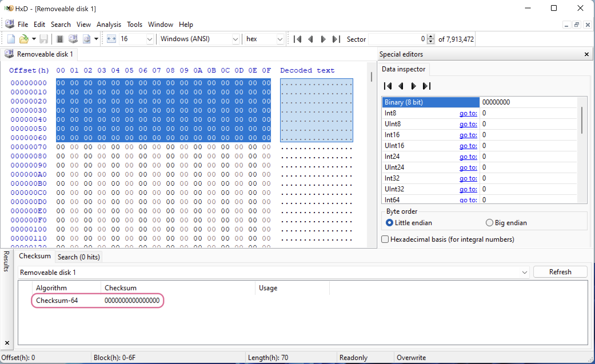Open the hex offset base dropdown

click(280, 39)
